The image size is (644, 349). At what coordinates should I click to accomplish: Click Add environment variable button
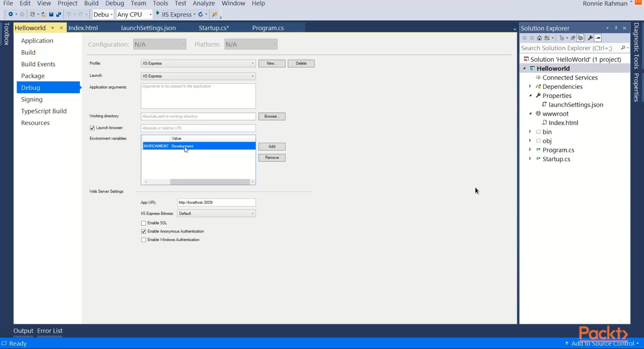click(x=272, y=147)
